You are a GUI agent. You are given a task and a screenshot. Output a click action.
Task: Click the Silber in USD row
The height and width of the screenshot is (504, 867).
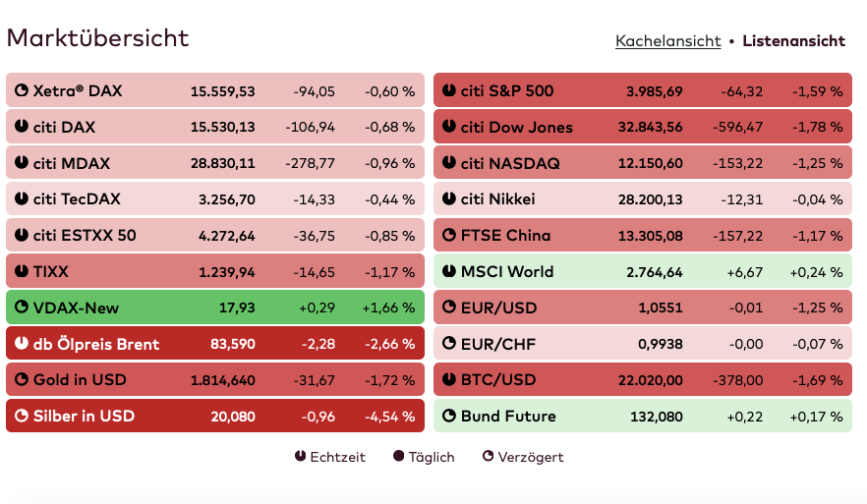[x=214, y=417]
